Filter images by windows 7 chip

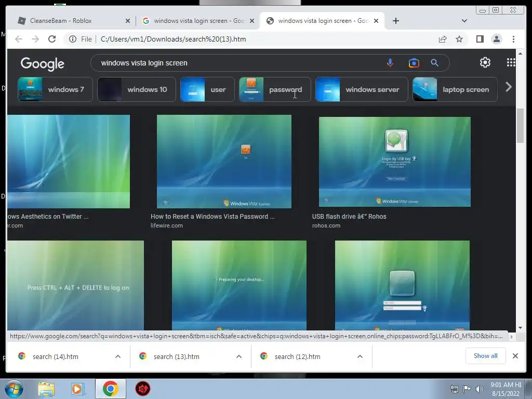pos(55,89)
